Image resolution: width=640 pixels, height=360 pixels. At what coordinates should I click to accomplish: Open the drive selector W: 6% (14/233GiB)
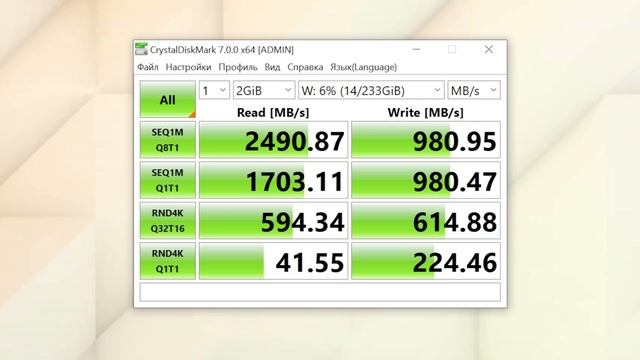(x=371, y=90)
